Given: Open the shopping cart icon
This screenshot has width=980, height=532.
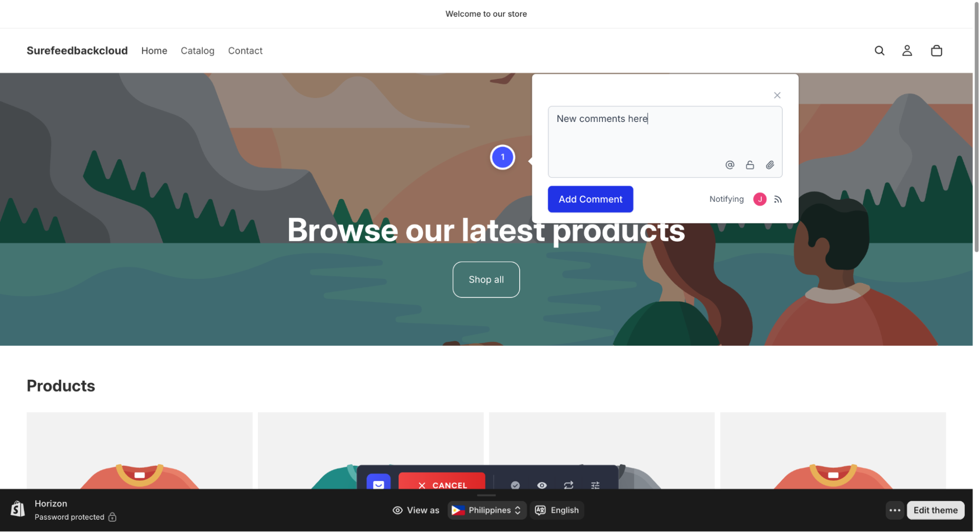Looking at the screenshot, I should coord(936,50).
